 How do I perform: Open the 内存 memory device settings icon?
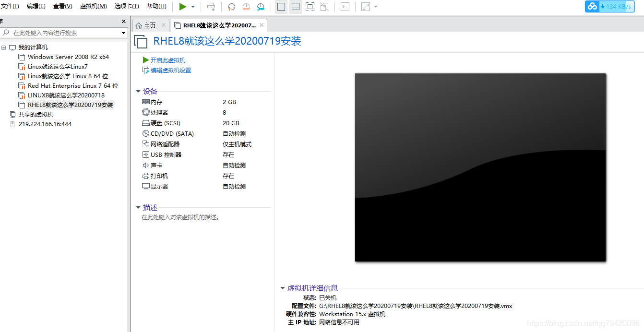coord(145,102)
